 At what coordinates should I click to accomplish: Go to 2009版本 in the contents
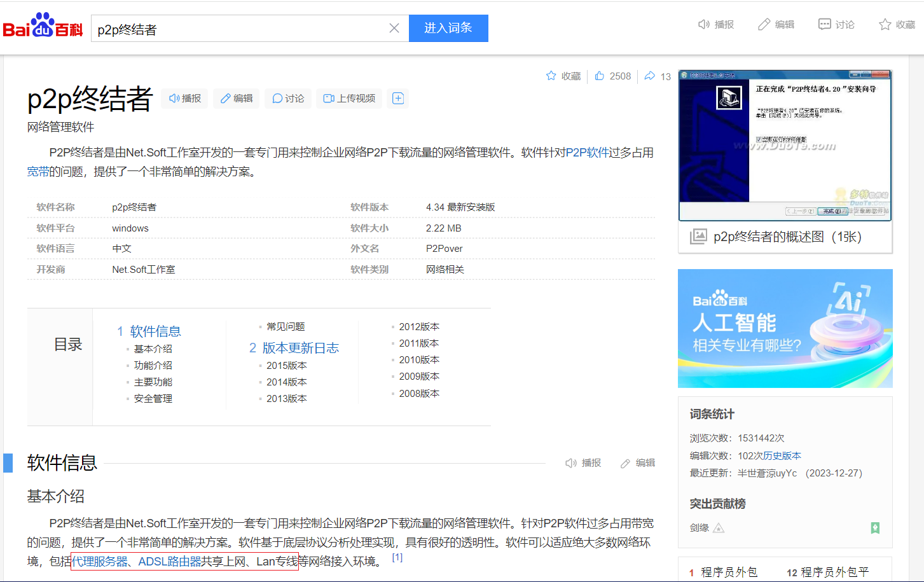click(x=419, y=376)
